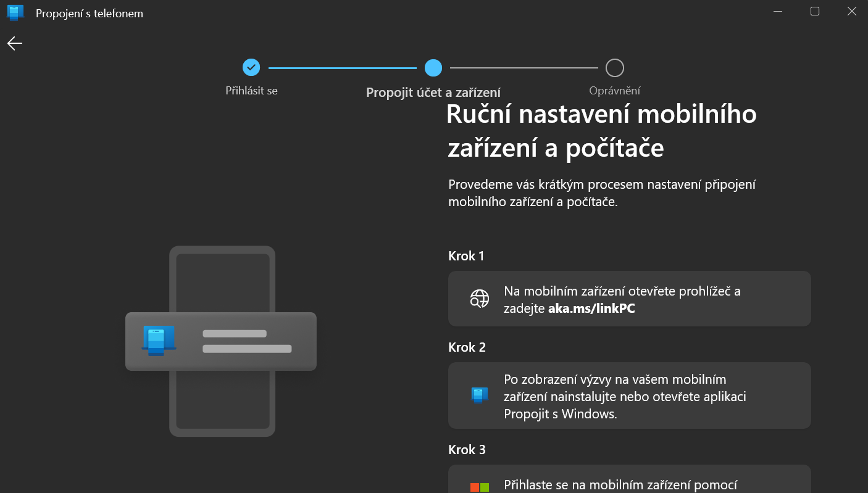Click the 'Přihlaste se na mobilním zařízení' text
The width and height of the screenshot is (868, 493).
click(x=620, y=486)
